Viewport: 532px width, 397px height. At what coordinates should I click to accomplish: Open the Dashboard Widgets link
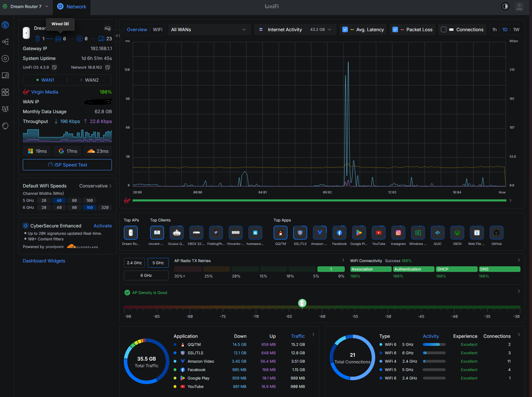[x=44, y=261]
